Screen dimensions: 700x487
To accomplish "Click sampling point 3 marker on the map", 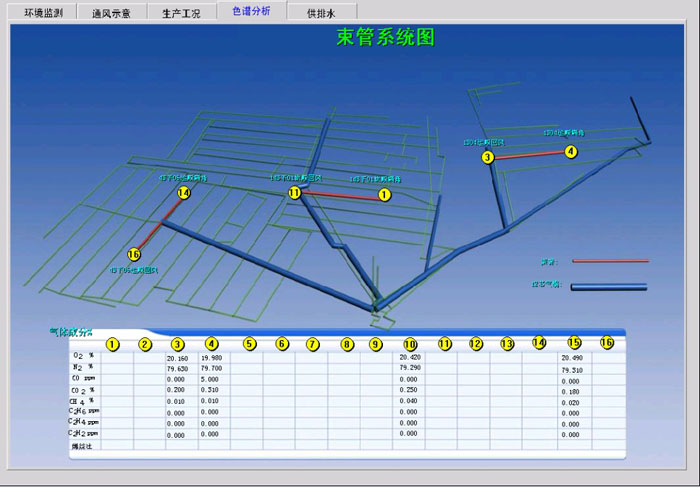I will [488, 157].
